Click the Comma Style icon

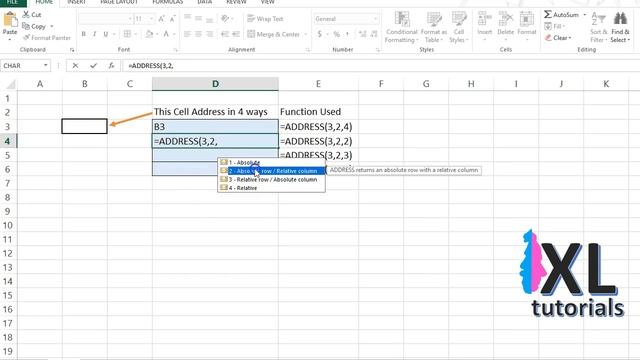click(x=347, y=34)
